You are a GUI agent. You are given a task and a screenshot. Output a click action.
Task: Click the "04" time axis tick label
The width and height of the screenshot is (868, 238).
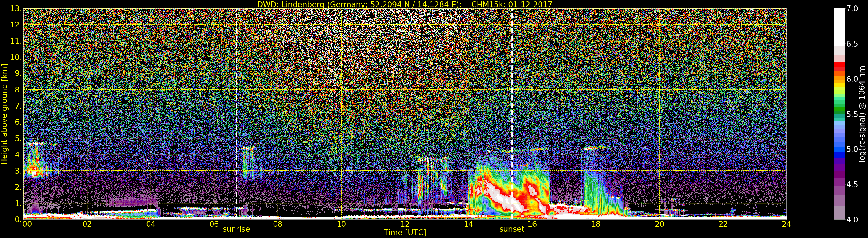point(151,224)
